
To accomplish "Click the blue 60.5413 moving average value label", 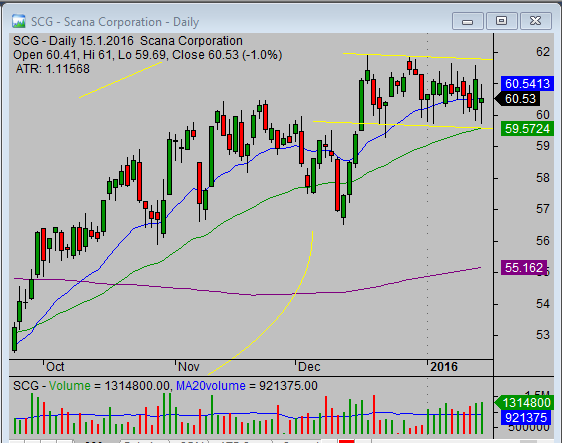I will pos(527,84).
